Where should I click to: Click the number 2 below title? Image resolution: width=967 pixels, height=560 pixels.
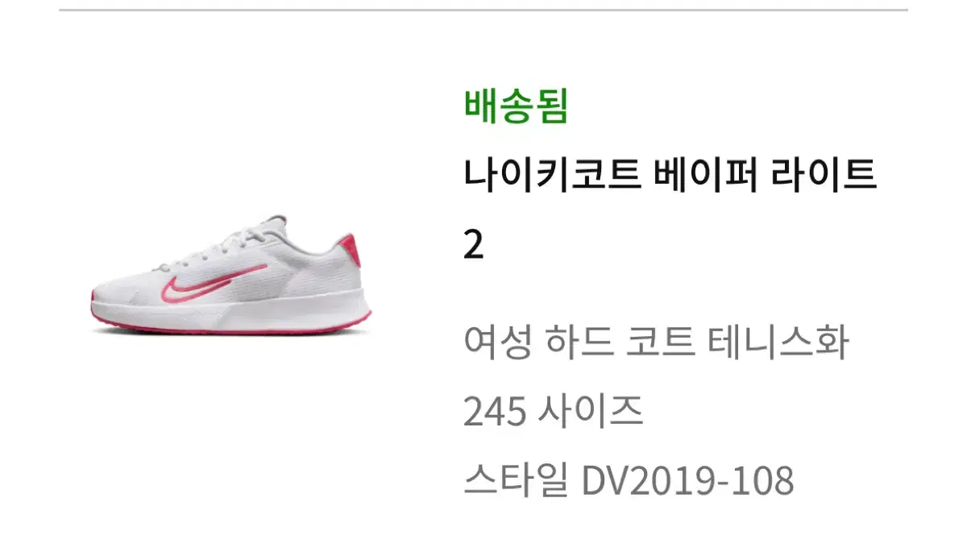coord(474,246)
